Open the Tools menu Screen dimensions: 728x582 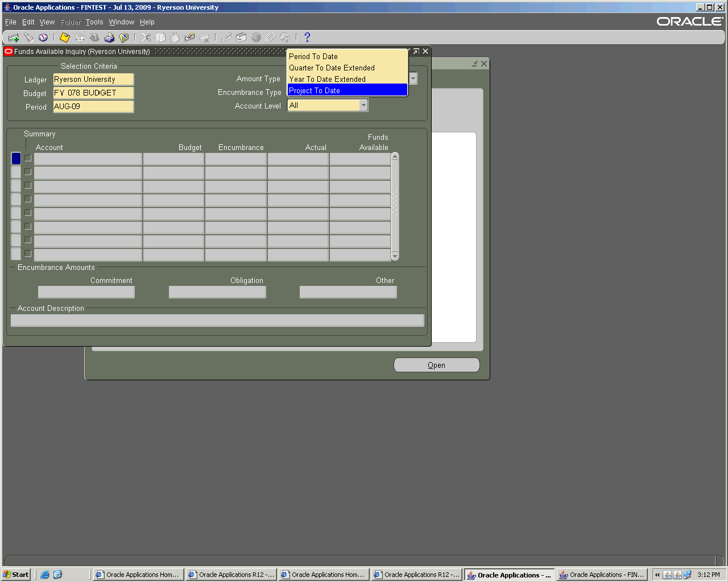pyautogui.click(x=94, y=22)
